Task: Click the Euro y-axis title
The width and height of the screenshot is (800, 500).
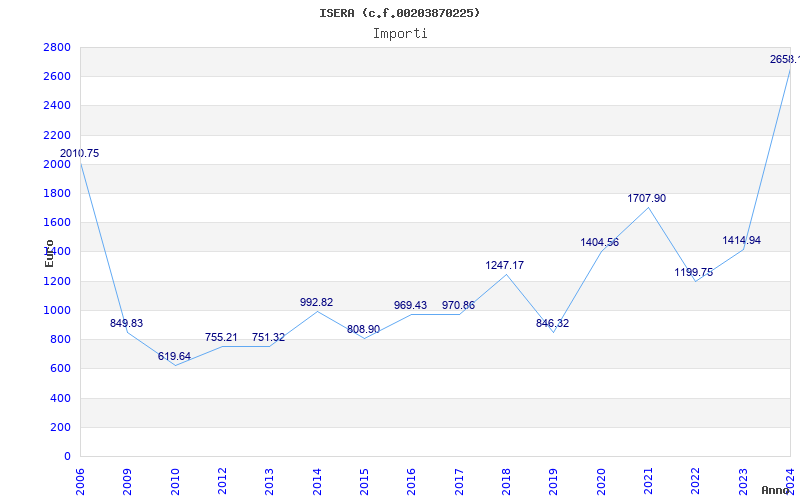Action: click(49, 253)
